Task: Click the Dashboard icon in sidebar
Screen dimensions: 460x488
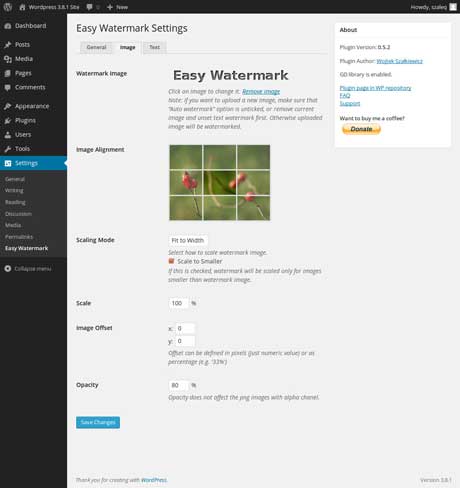Action: tap(8, 26)
